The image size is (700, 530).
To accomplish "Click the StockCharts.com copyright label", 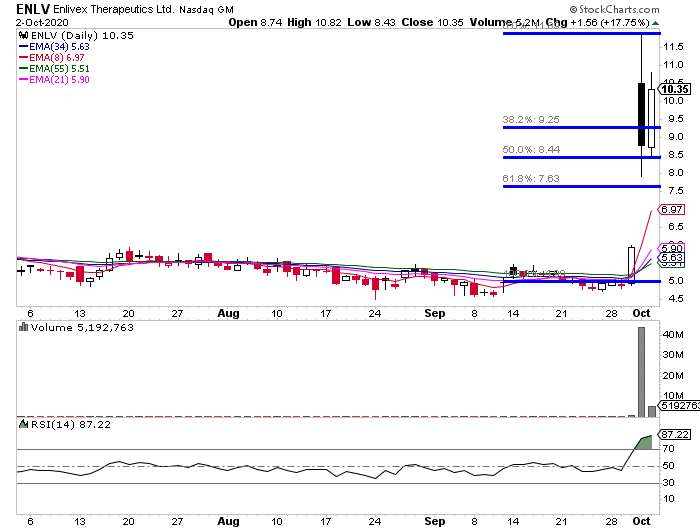I will coord(614,9).
